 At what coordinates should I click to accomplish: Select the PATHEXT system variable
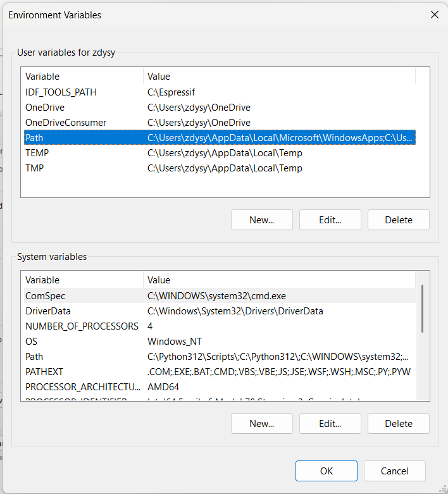point(44,372)
